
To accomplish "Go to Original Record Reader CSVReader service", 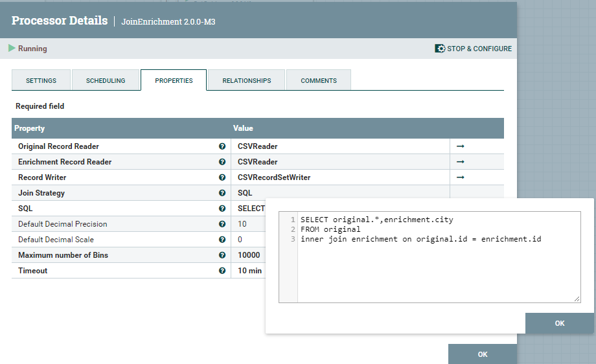I will (461, 146).
